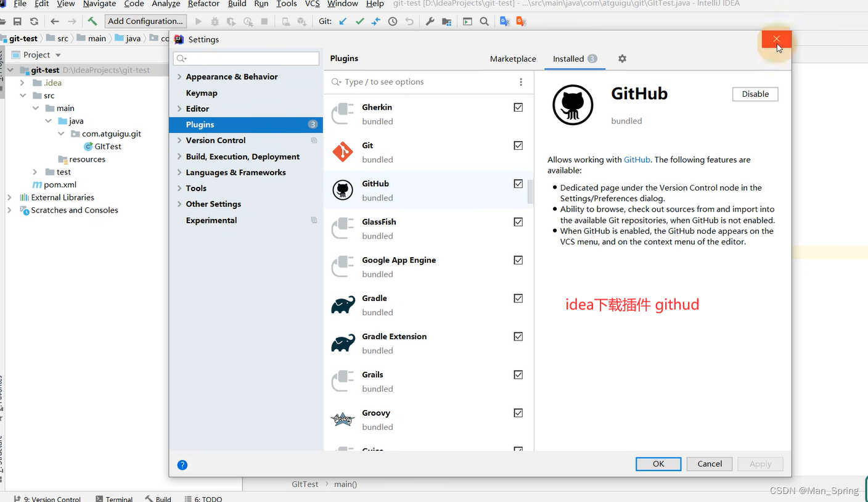Click the Save All toolbar icon
This screenshot has width=868, height=502.
(x=17, y=22)
